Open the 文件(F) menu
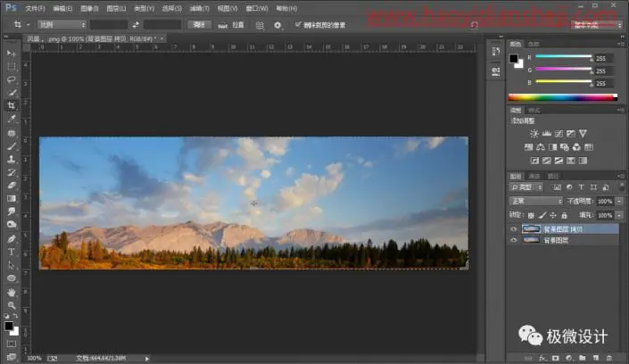The height and width of the screenshot is (364, 629). [35, 8]
